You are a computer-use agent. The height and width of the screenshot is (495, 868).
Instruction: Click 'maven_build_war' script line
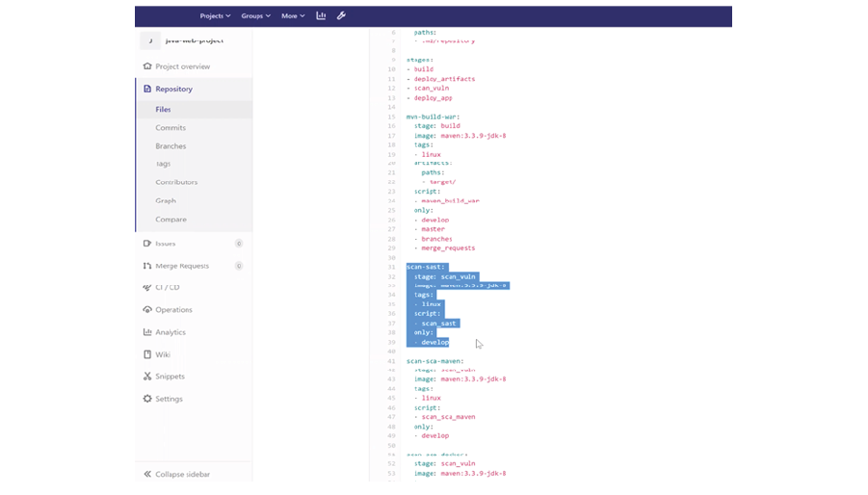coord(450,200)
